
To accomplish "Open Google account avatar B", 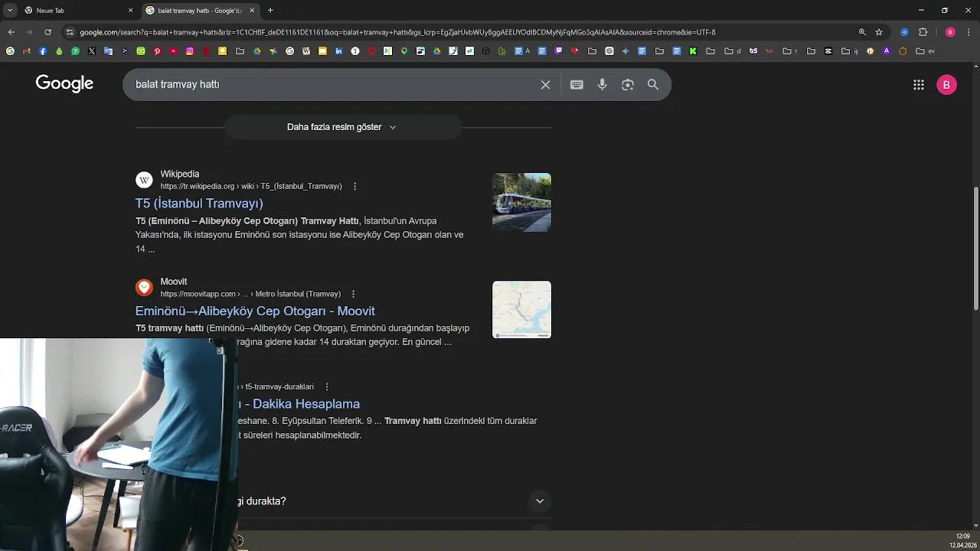I will tap(946, 85).
